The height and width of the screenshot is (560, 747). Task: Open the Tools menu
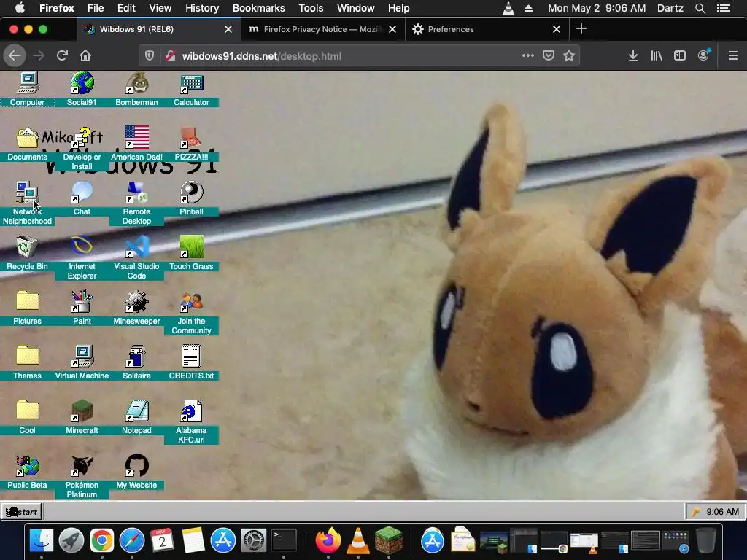pyautogui.click(x=311, y=8)
